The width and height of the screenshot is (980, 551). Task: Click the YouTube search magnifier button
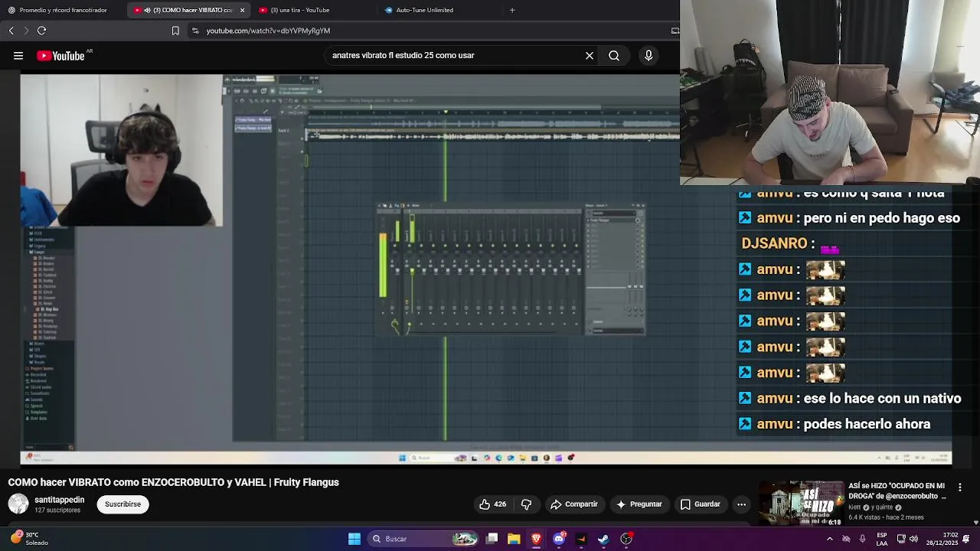pos(614,55)
